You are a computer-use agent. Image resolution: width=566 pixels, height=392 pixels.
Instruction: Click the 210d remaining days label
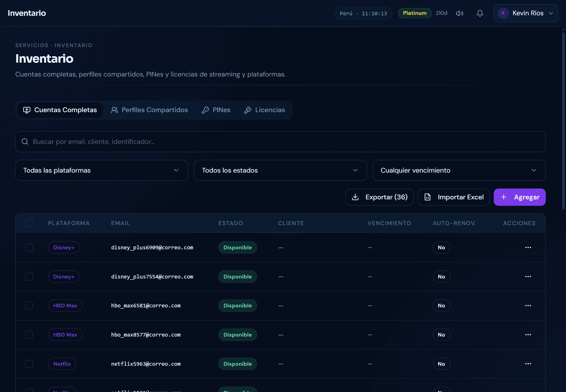(441, 13)
